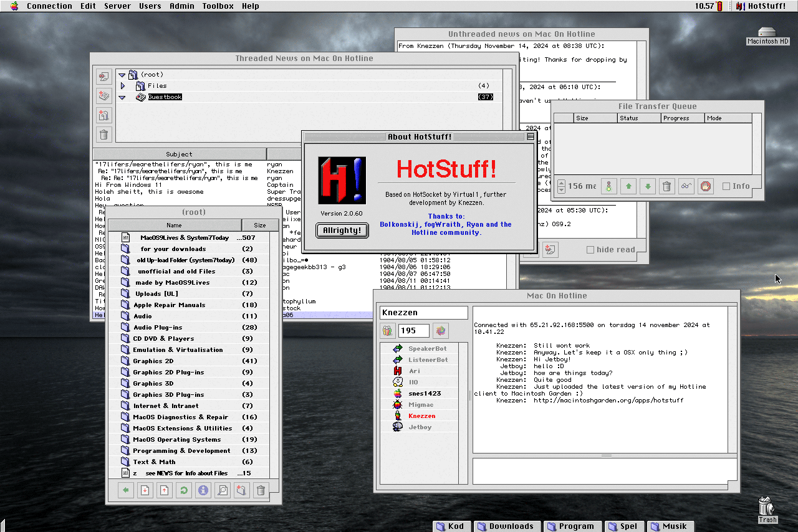Click the Knezzen nickname input field

(x=423, y=313)
